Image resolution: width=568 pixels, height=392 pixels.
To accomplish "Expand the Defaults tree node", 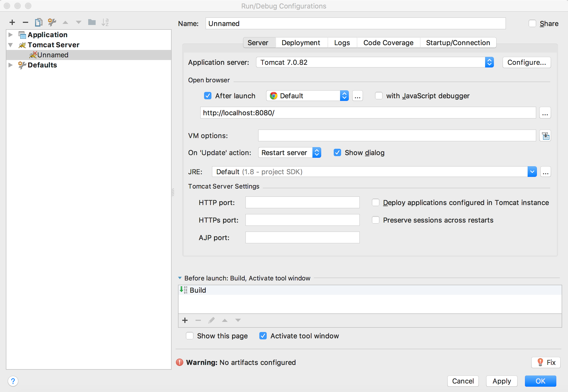I will [11, 65].
